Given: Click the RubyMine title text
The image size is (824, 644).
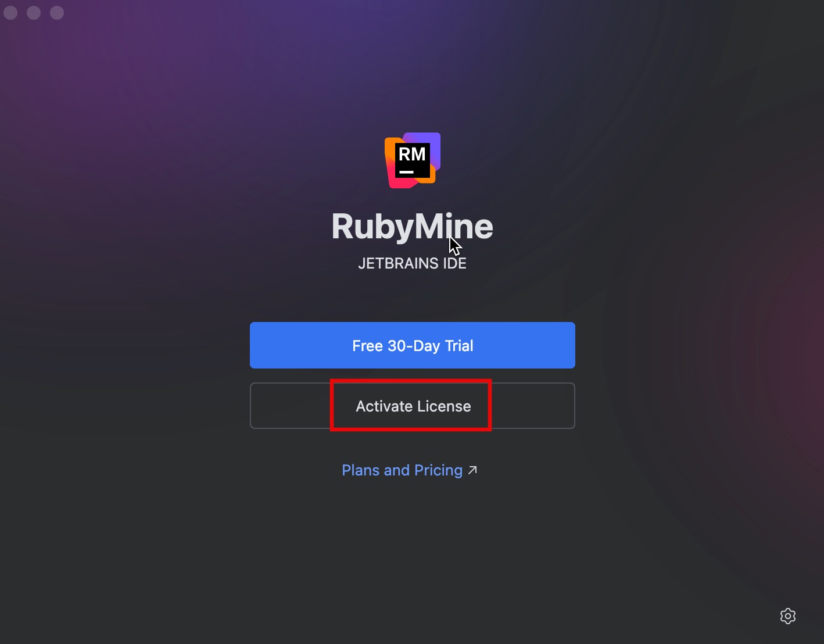Looking at the screenshot, I should click(412, 227).
